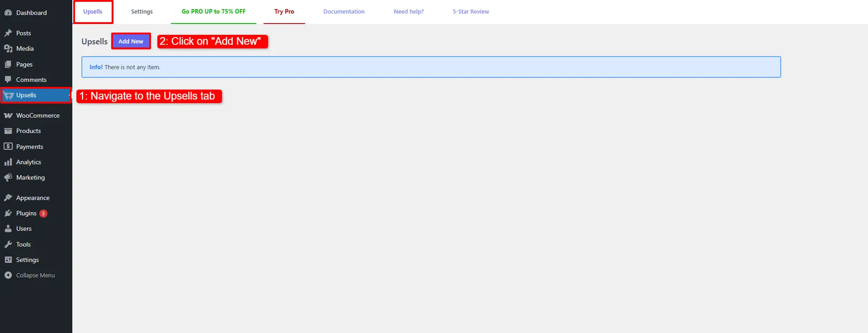Click the Add New button
868x333 pixels.
tap(131, 41)
